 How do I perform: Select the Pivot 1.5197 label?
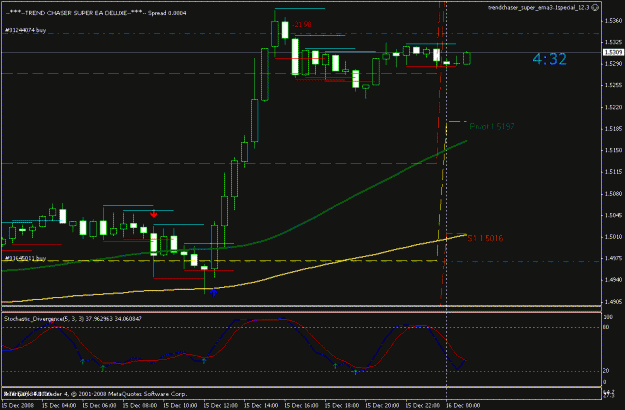(492, 126)
